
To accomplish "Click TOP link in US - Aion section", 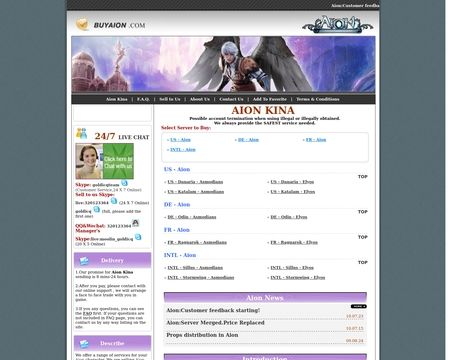I will point(363,177).
